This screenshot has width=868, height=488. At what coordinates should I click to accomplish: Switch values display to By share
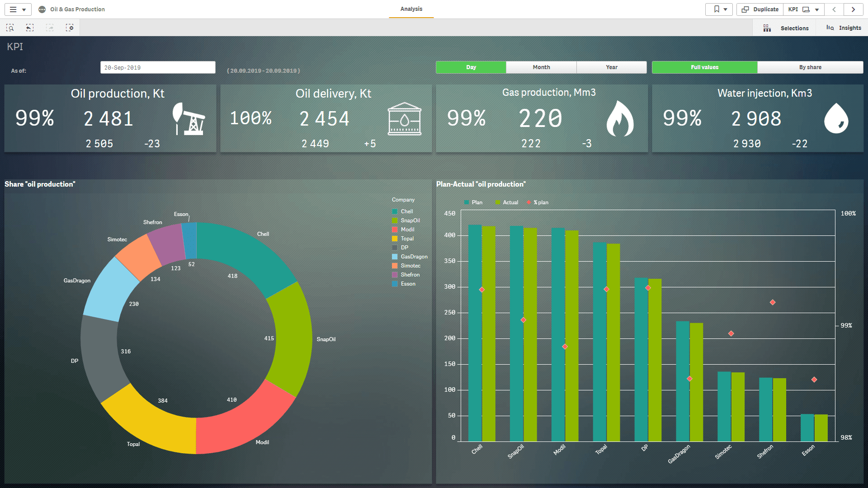tap(810, 67)
